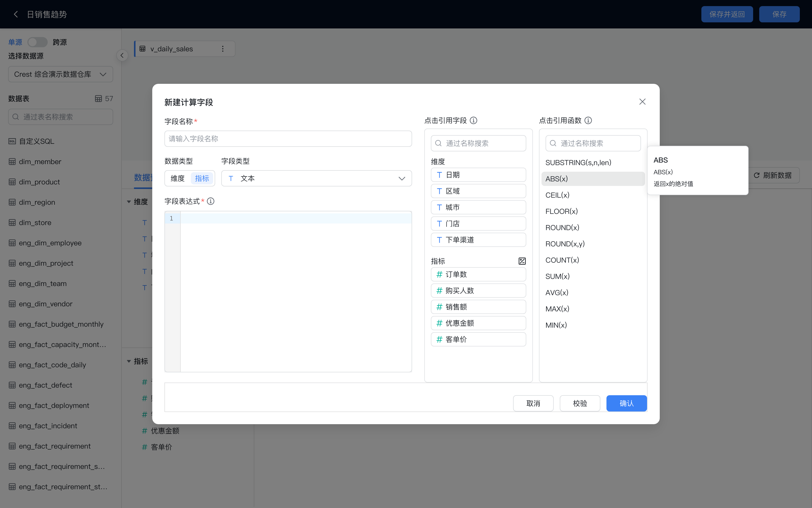The width and height of the screenshot is (812, 508).
Task: Click the # icon of 订单数 field
Action: pyautogui.click(x=439, y=274)
